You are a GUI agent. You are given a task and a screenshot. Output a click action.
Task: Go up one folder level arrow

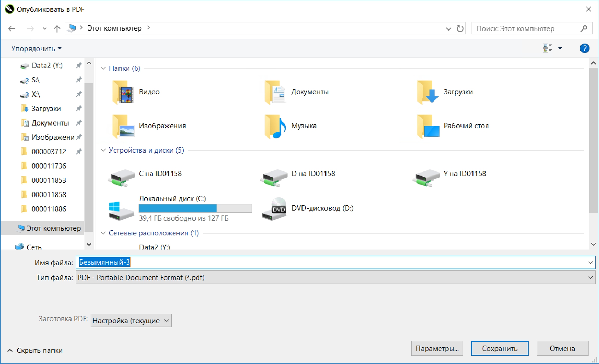click(57, 29)
